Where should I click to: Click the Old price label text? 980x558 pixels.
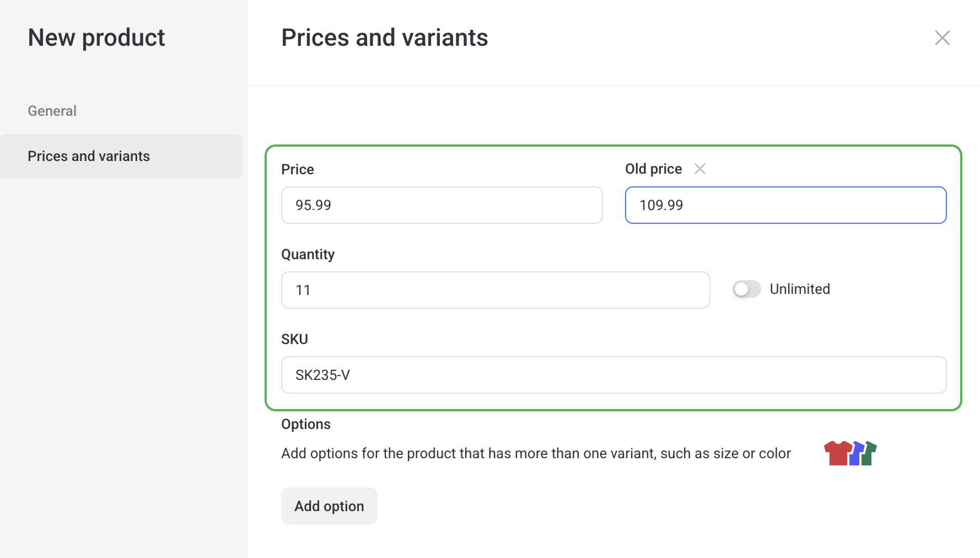pyautogui.click(x=653, y=169)
